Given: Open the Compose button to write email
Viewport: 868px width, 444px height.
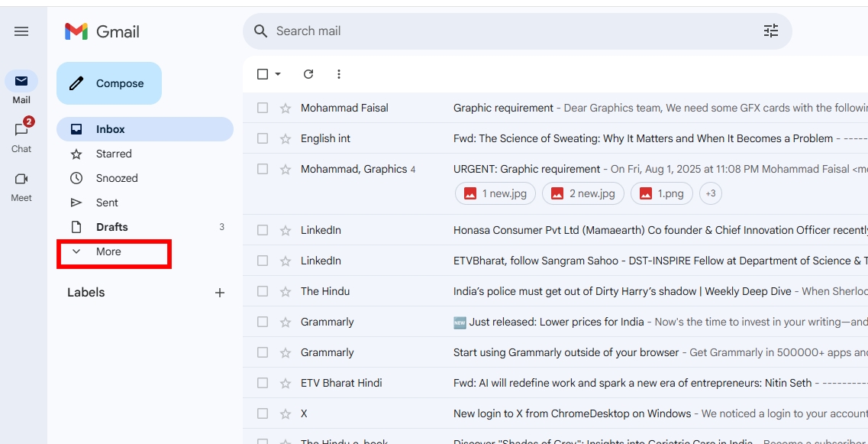Looking at the screenshot, I should [108, 83].
